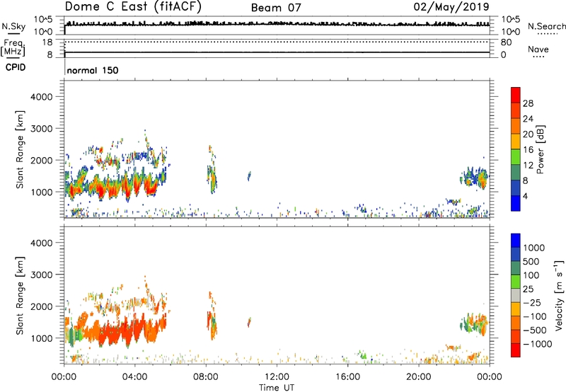This screenshot has height=392, width=566.
Task: Click the "Power [dB]" colorbar title
Action: pyautogui.click(x=540, y=149)
